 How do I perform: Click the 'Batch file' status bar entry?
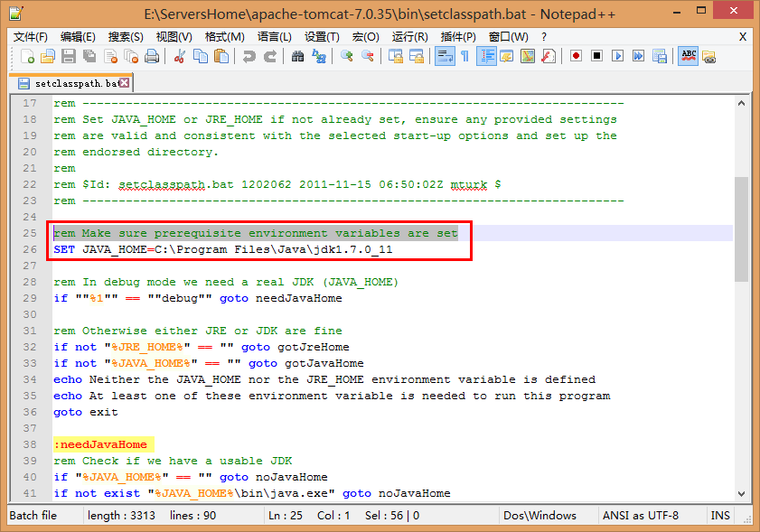click(x=33, y=516)
